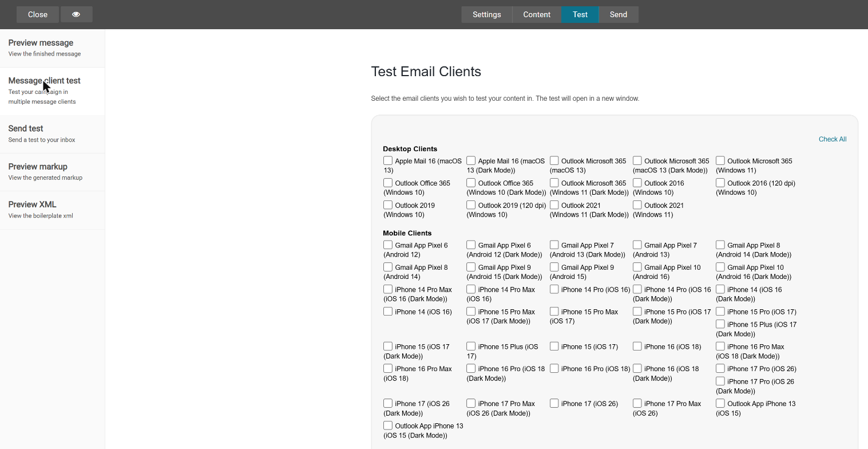The width and height of the screenshot is (868, 449).
Task: Check Gmail App Pixel 8 (Android 14)
Action: click(x=388, y=267)
